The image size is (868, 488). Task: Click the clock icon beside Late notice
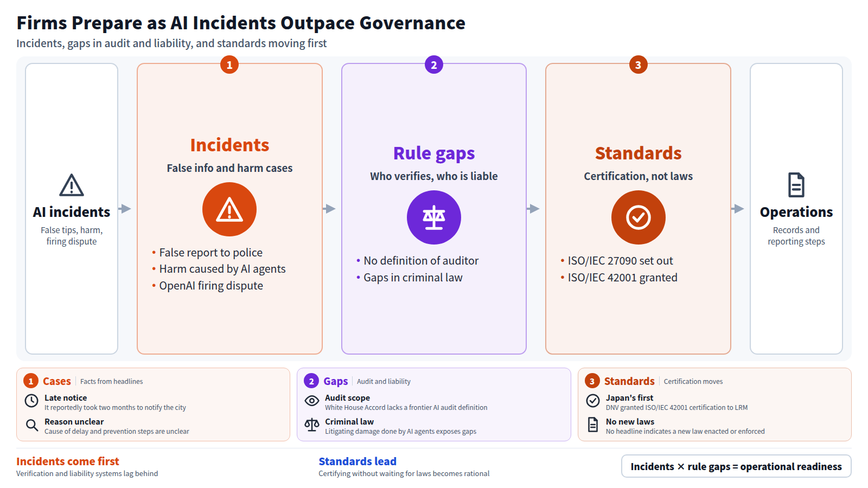click(x=31, y=401)
